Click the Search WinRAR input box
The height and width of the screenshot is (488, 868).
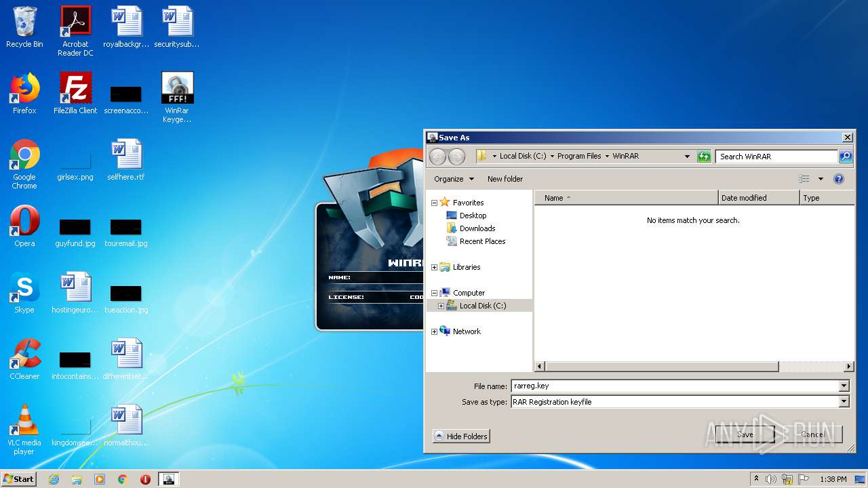pos(776,157)
